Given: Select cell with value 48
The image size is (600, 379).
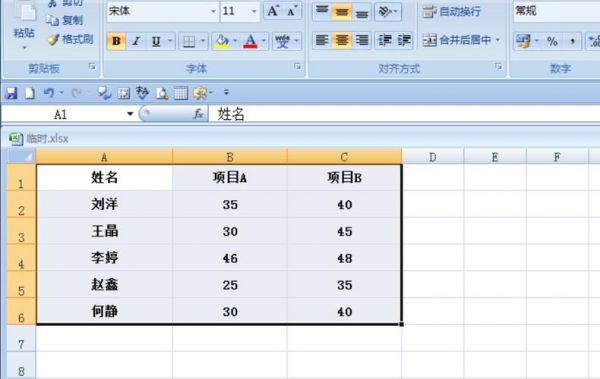Looking at the screenshot, I should click(344, 258).
